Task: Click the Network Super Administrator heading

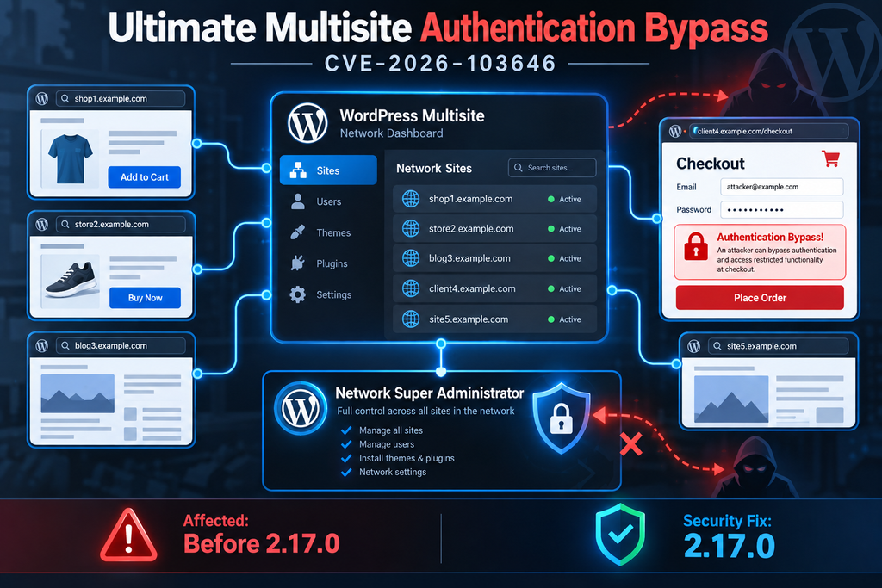Action: pyautogui.click(x=429, y=393)
